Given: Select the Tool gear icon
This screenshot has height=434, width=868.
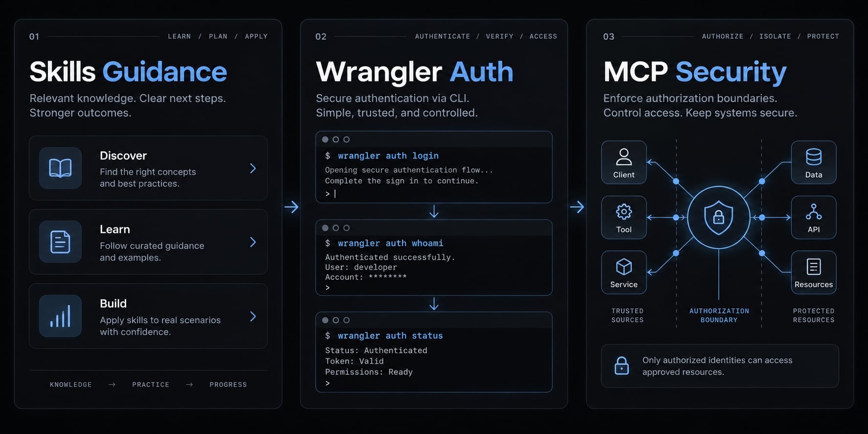Looking at the screenshot, I should click(x=624, y=212).
